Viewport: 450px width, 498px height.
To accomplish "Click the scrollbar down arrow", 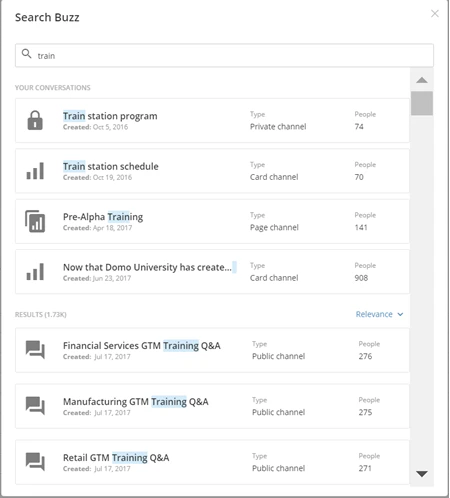I will point(422,474).
